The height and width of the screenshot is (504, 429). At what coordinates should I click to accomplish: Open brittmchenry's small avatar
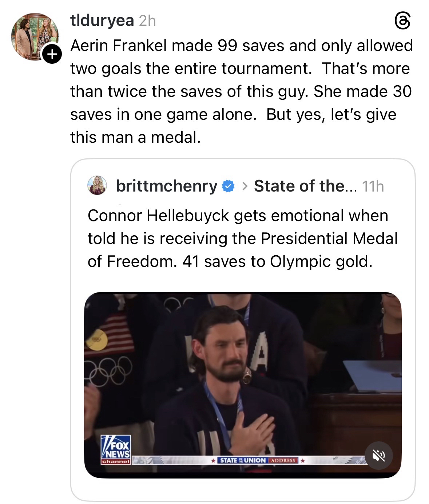tap(97, 185)
